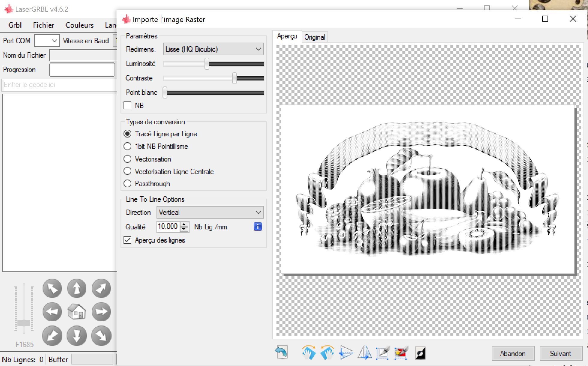Click the Contraste slider handle
588x366 pixels.
pos(234,78)
